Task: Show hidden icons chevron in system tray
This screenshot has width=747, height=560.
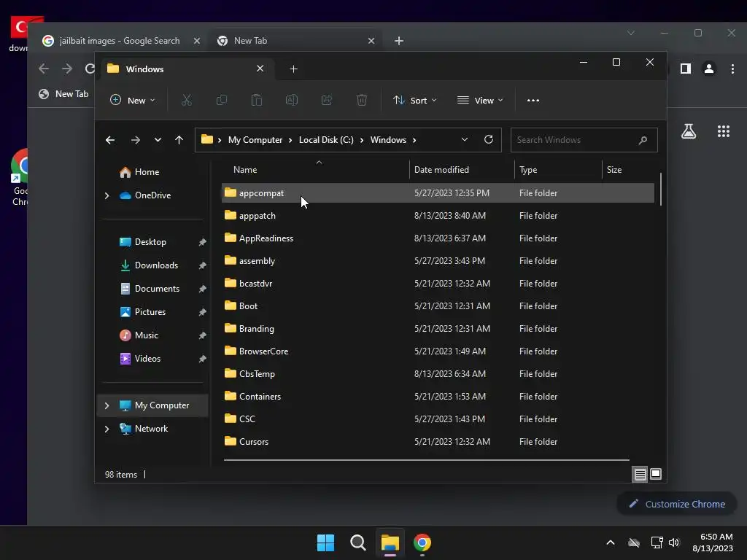Action: [x=611, y=542]
